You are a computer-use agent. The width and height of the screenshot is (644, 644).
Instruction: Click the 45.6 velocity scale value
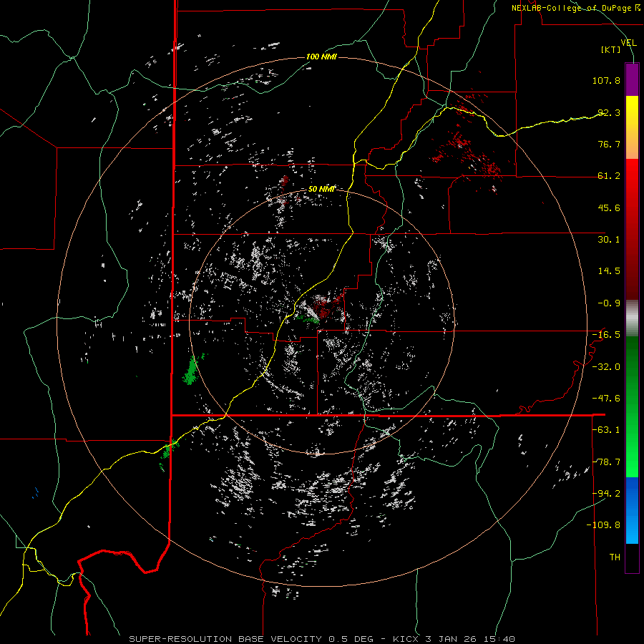(609, 208)
